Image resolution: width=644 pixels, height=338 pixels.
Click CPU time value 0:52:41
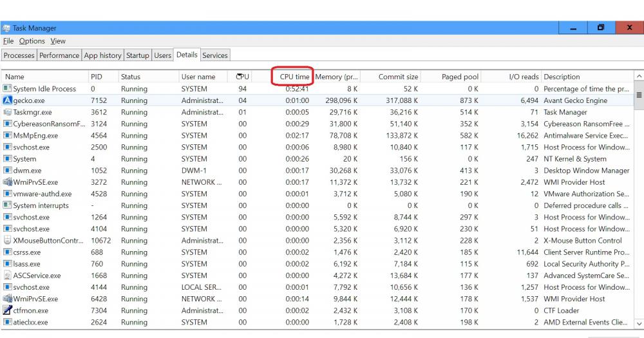click(297, 89)
